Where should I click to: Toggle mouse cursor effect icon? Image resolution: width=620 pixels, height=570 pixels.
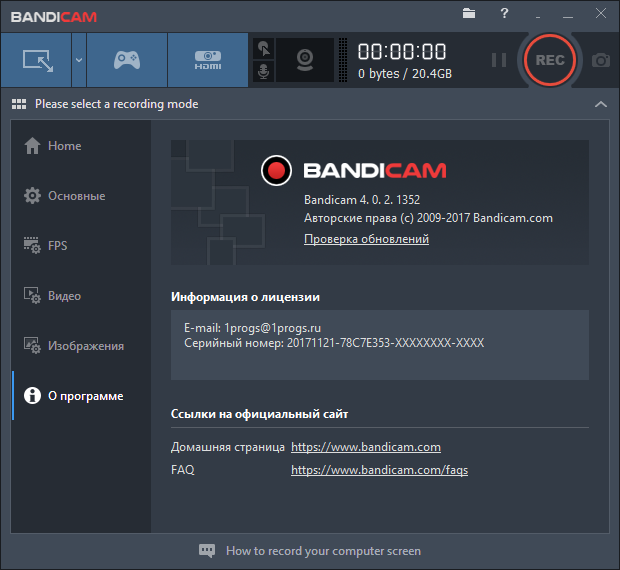(x=263, y=48)
